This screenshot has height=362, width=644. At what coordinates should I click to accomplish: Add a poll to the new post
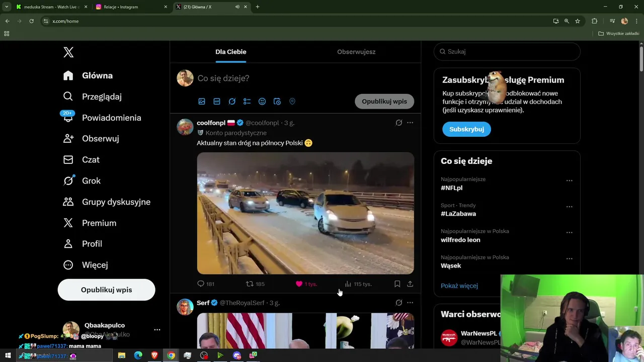point(247,102)
